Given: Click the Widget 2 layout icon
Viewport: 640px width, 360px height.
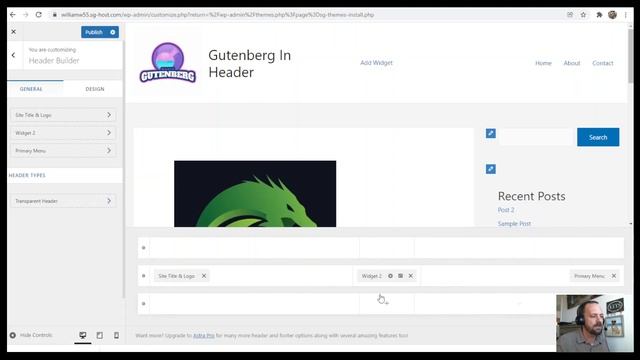Looking at the screenshot, I should pyautogui.click(x=400, y=276).
